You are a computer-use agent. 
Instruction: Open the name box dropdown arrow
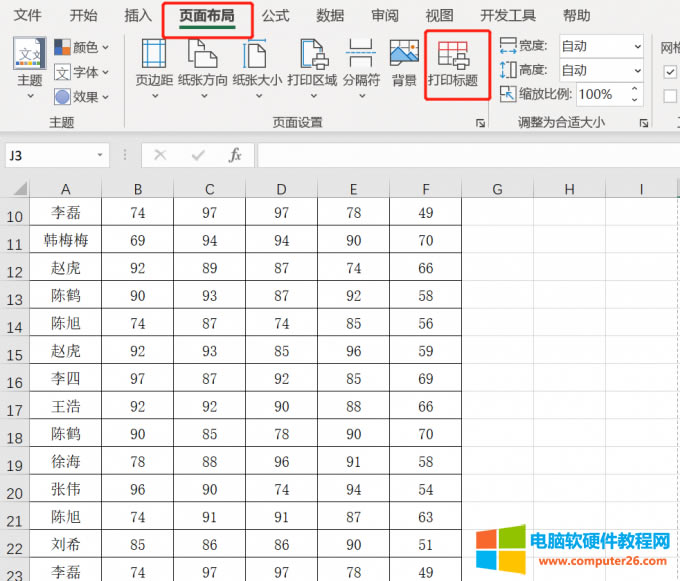coord(100,155)
